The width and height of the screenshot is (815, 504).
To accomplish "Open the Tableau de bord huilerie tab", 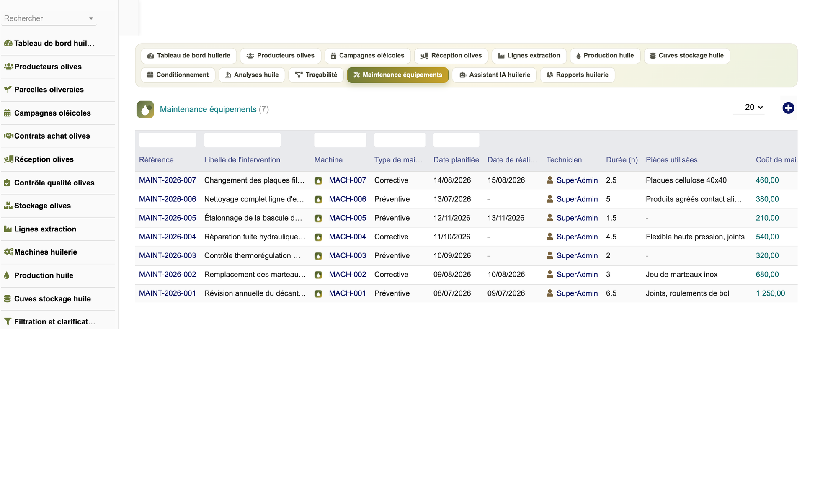I will [x=188, y=56].
